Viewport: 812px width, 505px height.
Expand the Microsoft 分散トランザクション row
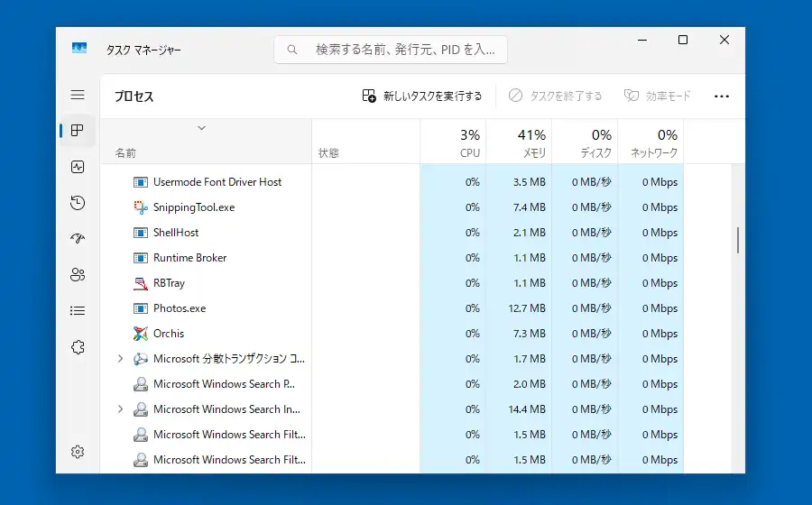point(120,359)
